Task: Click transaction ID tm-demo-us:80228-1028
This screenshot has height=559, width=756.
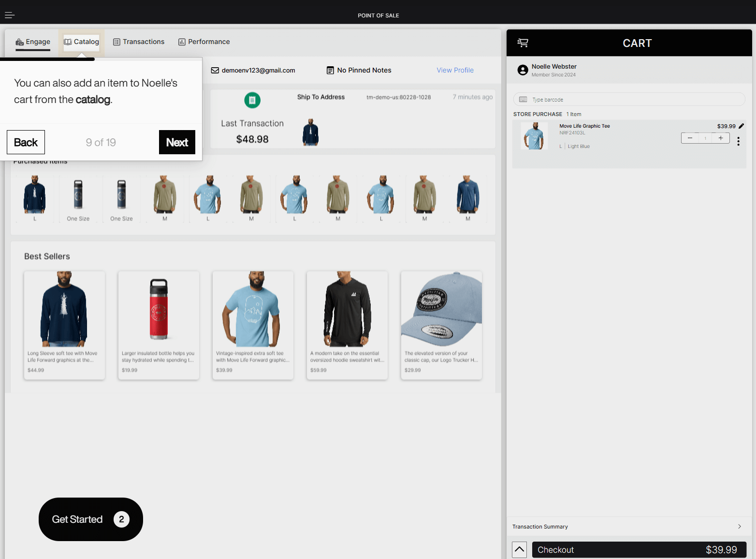Action: [x=398, y=97]
